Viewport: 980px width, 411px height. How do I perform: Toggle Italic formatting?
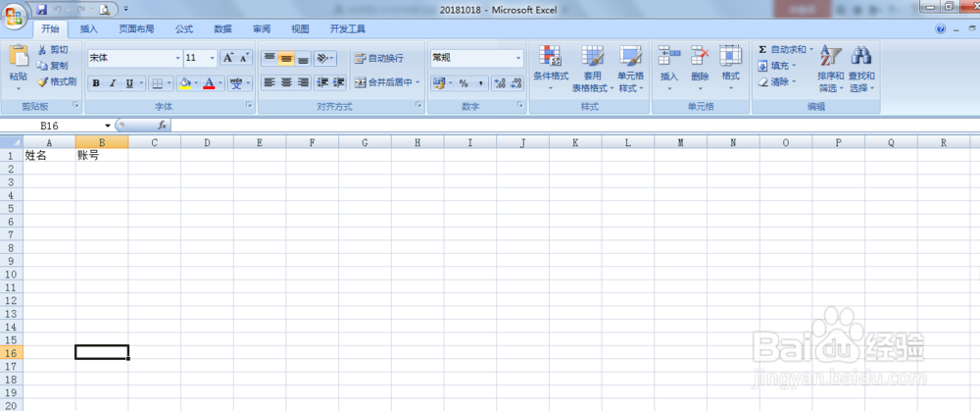[x=113, y=83]
